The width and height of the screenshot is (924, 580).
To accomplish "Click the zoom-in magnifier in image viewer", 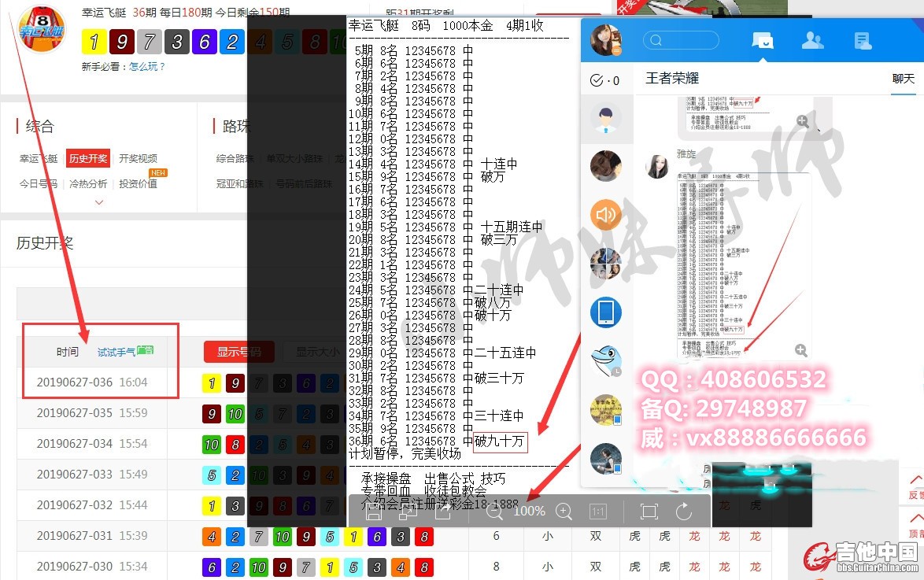I will [564, 512].
